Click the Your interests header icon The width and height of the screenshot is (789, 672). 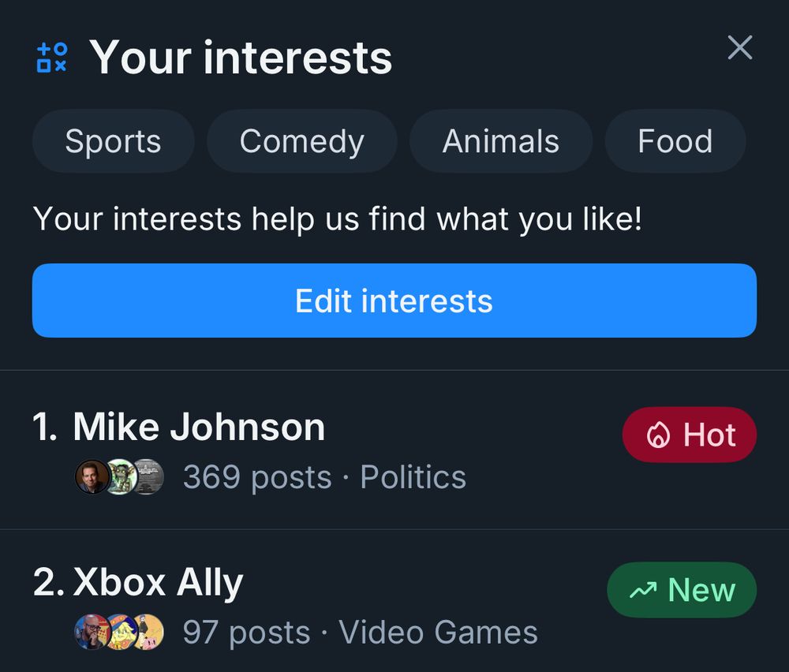click(x=50, y=56)
